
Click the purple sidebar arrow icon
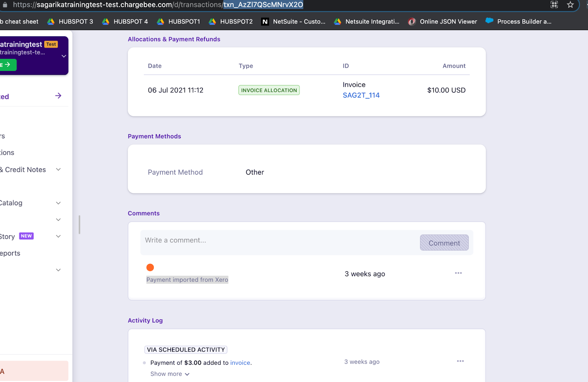pos(58,96)
